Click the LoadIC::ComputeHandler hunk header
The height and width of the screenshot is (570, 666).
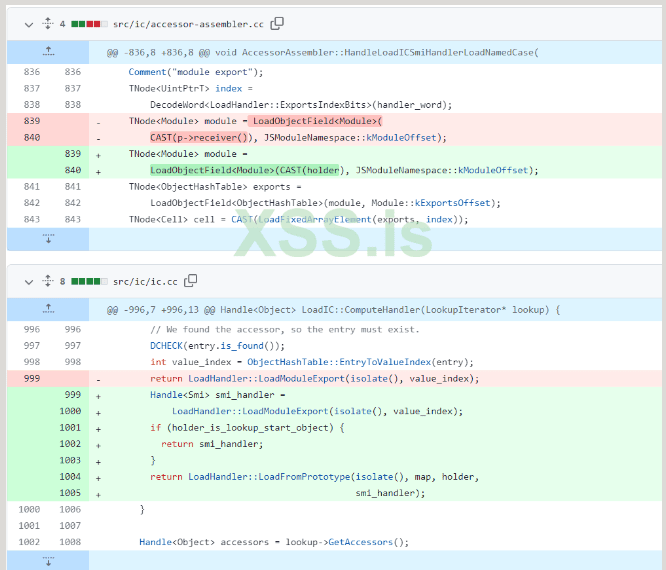click(x=333, y=310)
